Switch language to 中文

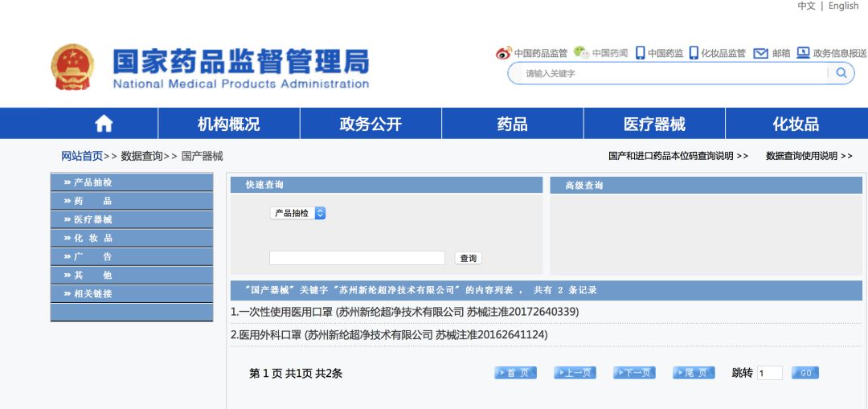point(806,6)
